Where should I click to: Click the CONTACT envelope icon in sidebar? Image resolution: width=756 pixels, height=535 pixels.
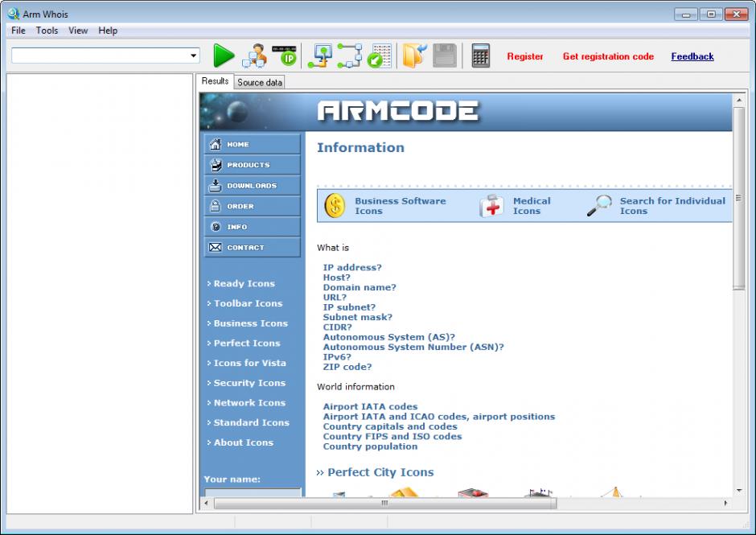click(x=215, y=248)
